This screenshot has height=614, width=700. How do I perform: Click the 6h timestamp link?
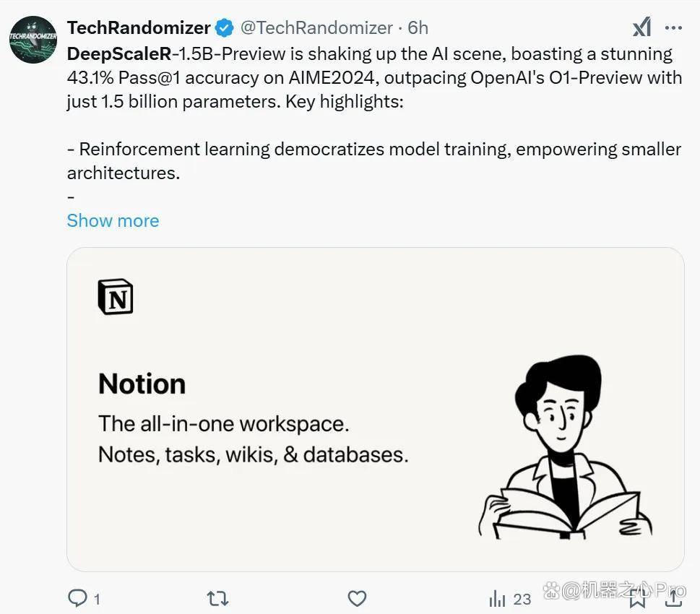(418, 27)
